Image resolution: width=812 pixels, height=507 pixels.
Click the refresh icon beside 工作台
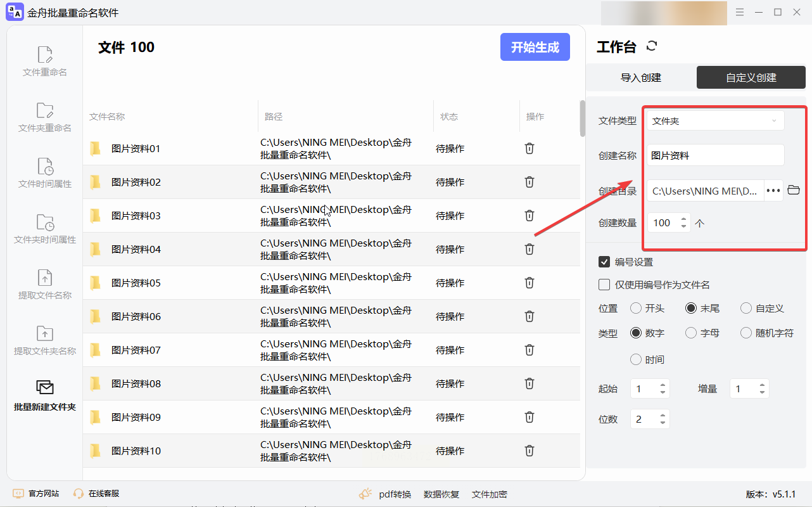click(652, 46)
